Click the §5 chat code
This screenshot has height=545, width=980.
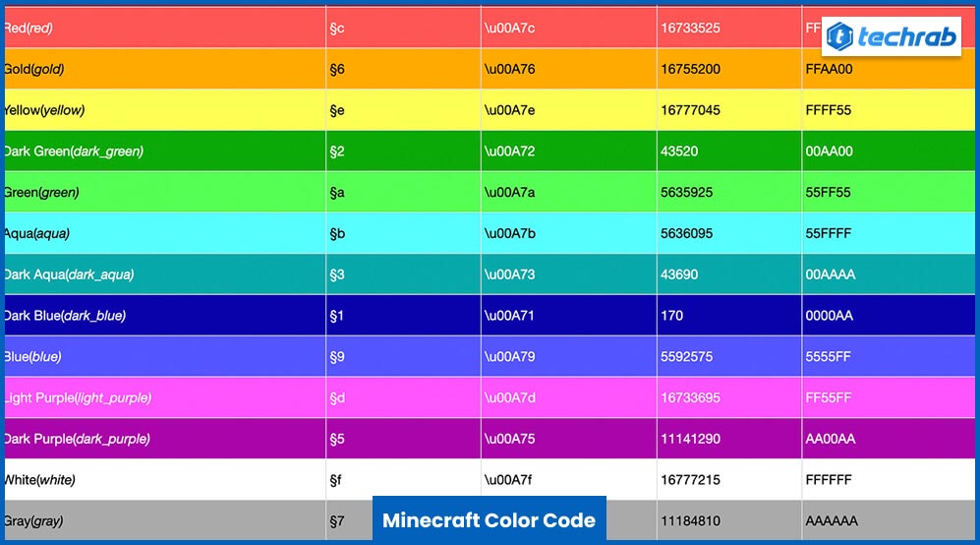coord(337,440)
